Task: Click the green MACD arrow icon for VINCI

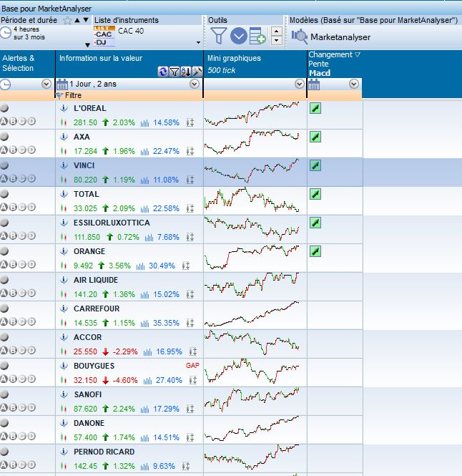Action: (315, 165)
